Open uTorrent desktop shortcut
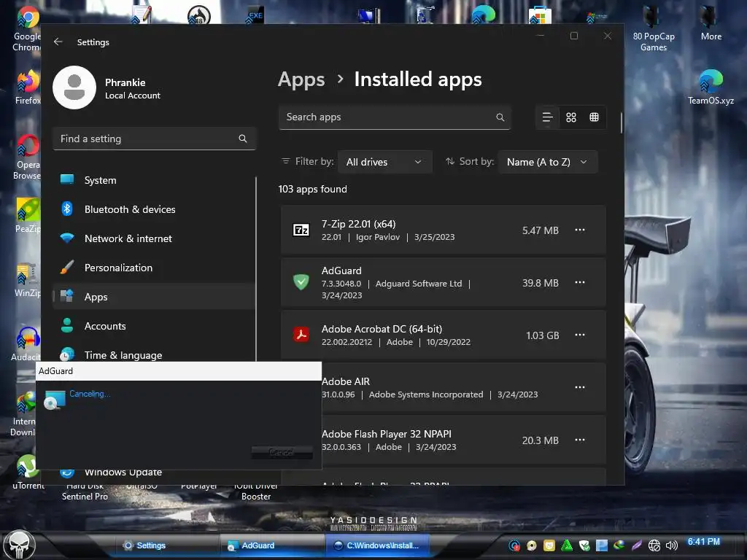The width and height of the screenshot is (747, 560). [x=28, y=472]
